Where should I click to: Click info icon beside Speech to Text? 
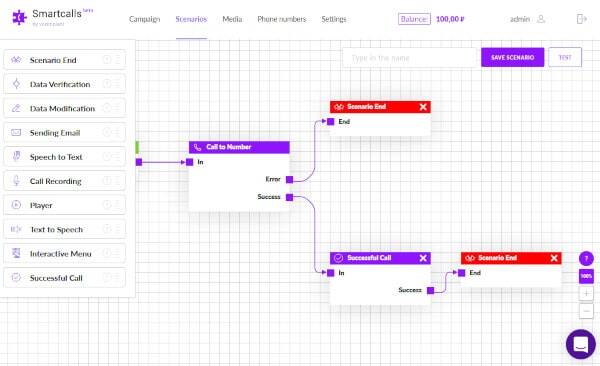tap(107, 157)
